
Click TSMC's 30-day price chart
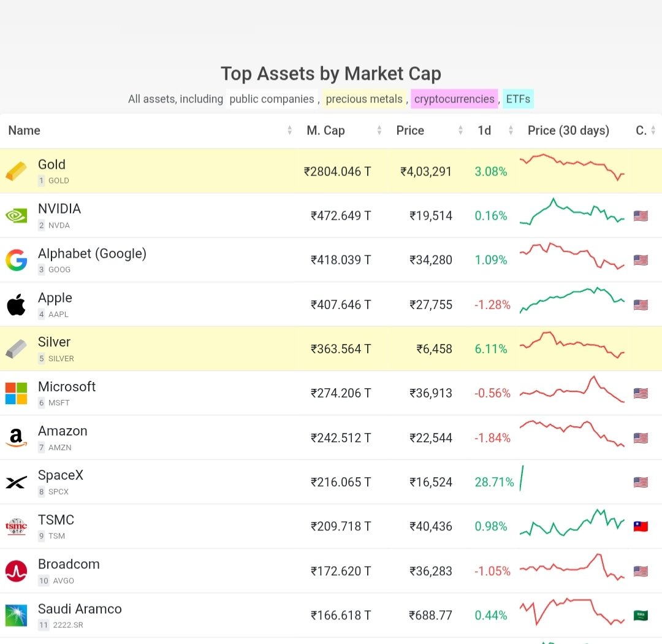572,523
